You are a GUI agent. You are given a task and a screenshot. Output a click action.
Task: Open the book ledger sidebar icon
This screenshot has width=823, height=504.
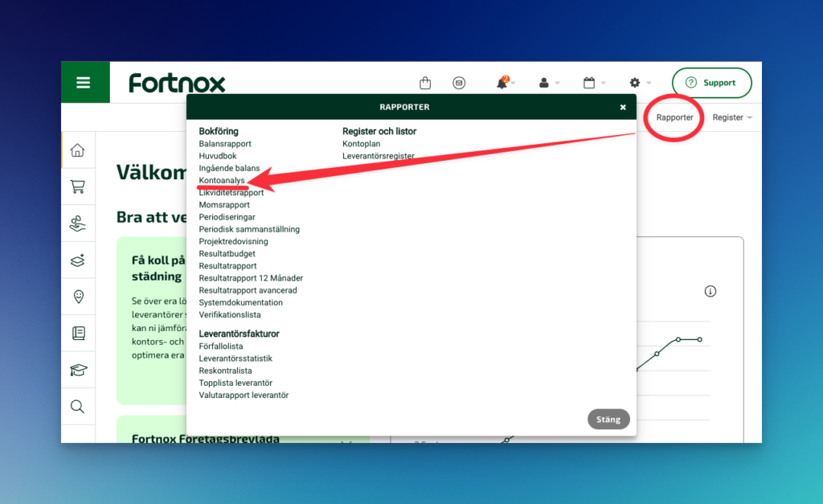pos(78,334)
